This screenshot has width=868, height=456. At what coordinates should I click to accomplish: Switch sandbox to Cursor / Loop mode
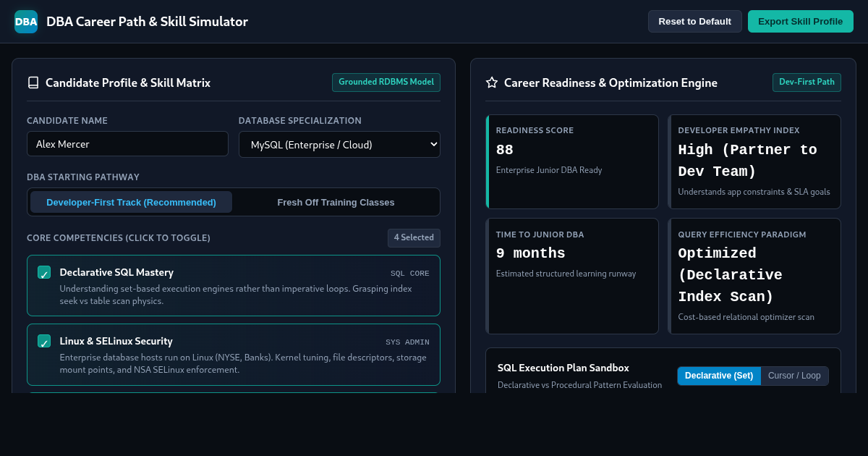[794, 376]
